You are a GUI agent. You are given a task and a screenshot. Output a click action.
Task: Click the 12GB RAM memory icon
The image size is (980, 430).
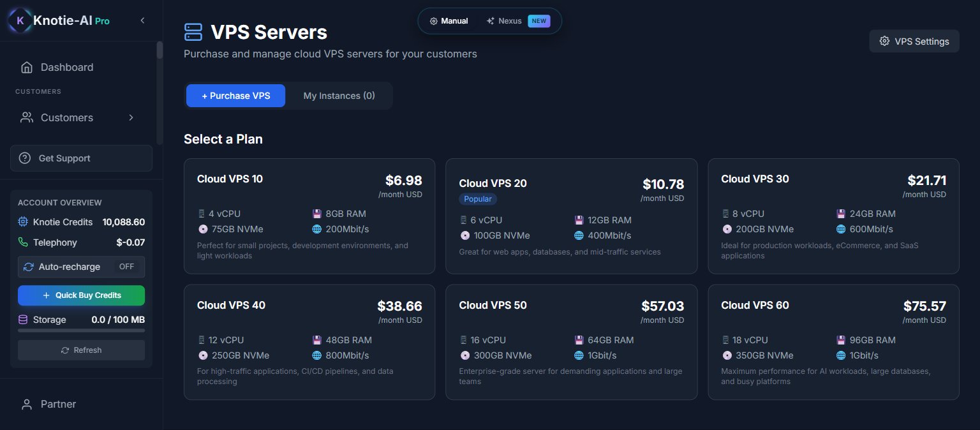point(579,220)
